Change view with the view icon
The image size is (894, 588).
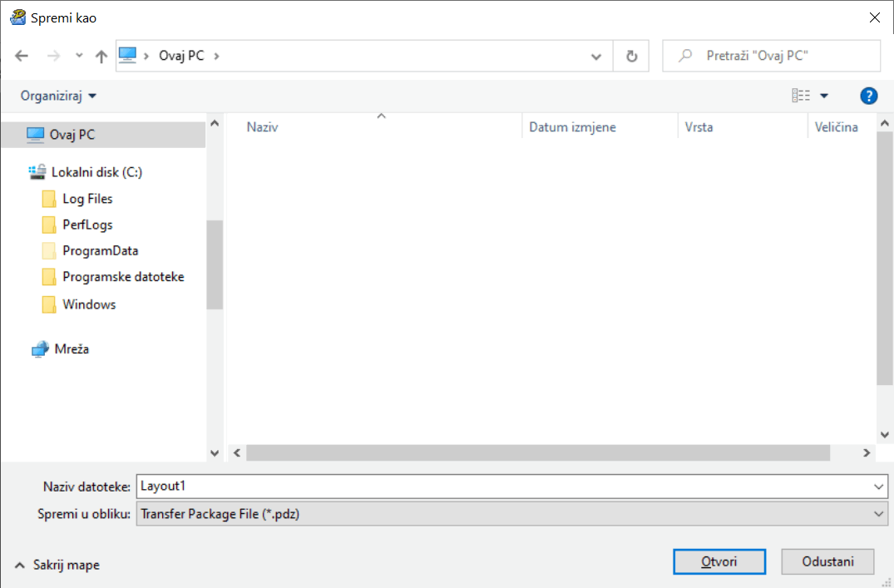[801, 96]
